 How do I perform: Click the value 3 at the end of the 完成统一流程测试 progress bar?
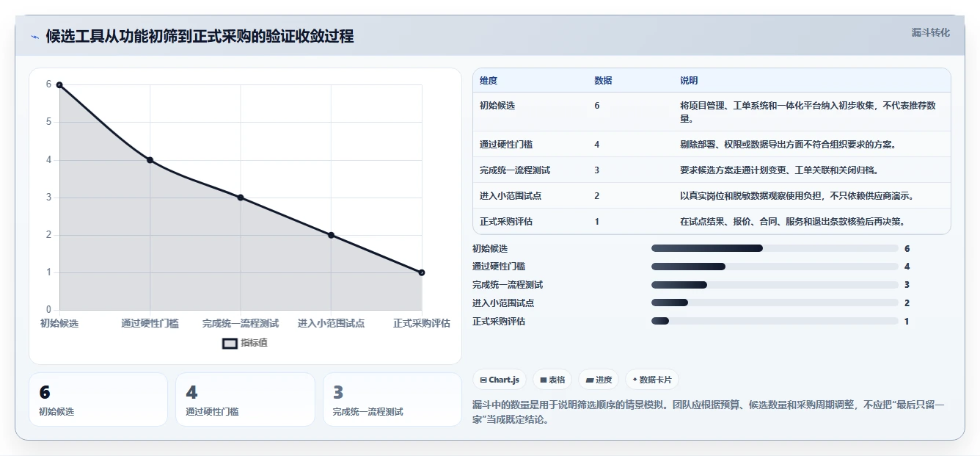[907, 285]
